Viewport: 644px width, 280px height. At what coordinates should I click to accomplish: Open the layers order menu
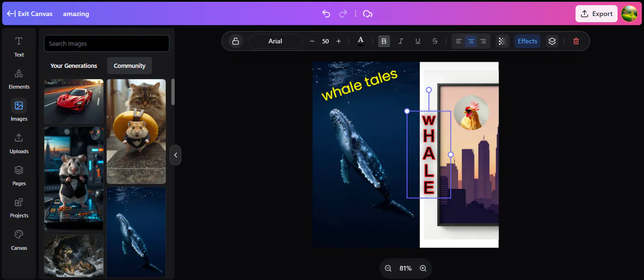click(552, 41)
